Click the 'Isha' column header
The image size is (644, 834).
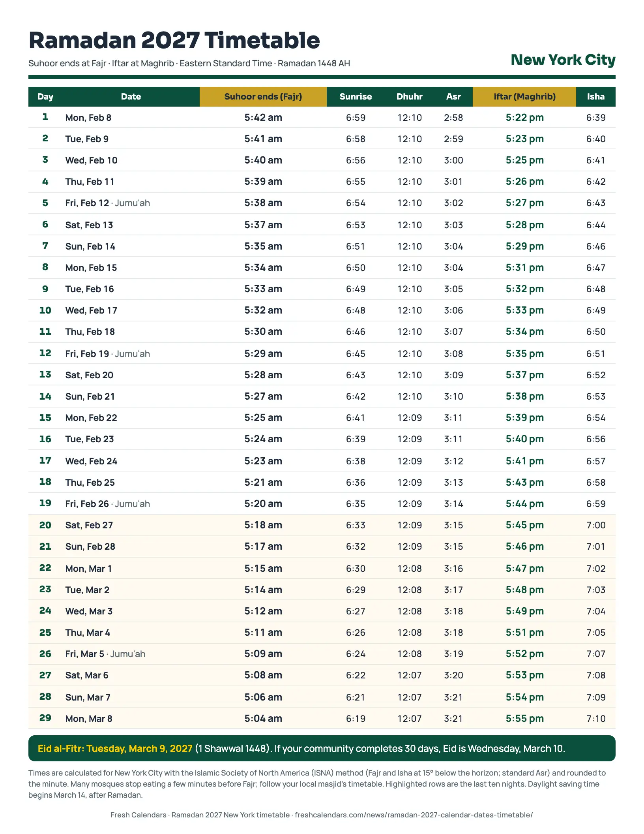[595, 97]
